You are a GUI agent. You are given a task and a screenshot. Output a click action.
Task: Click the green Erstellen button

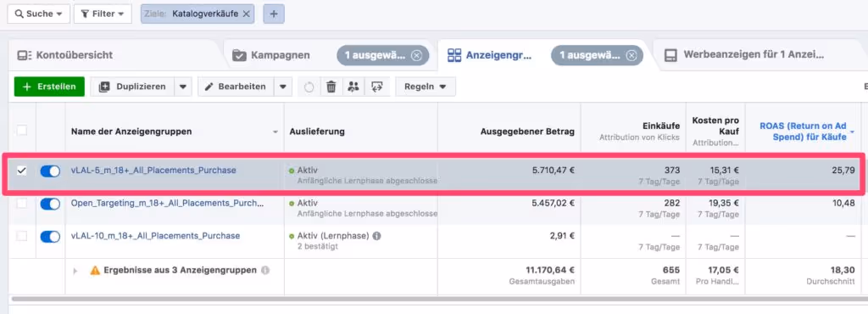point(49,87)
